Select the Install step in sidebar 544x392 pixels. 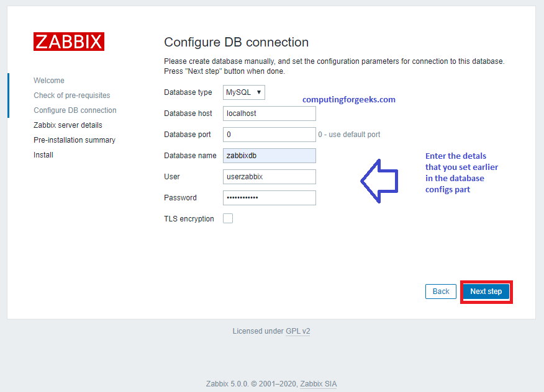tap(43, 155)
